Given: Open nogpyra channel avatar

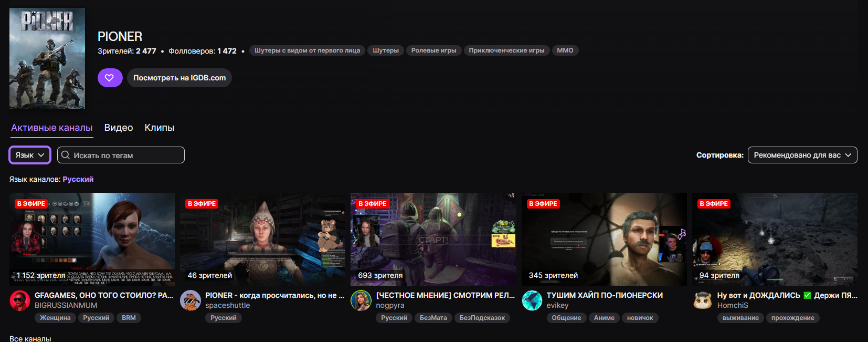Looking at the screenshot, I should (361, 300).
